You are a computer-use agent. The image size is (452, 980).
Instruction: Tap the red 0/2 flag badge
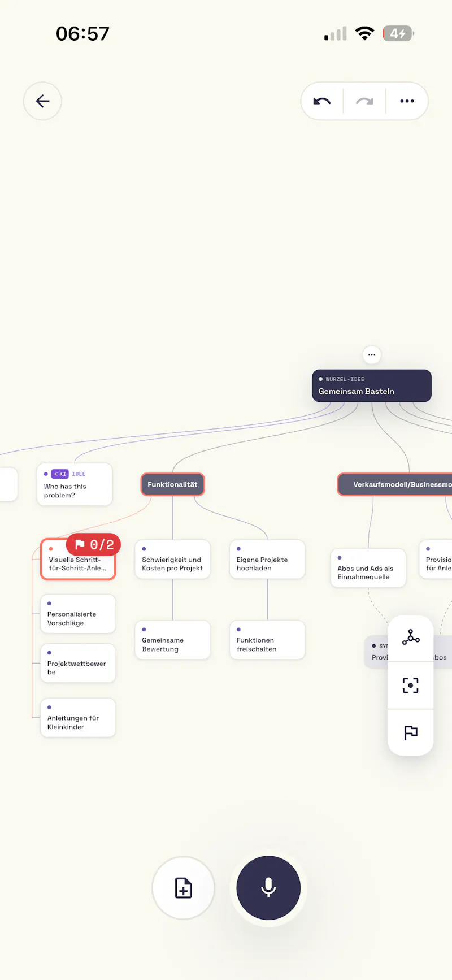(x=94, y=544)
